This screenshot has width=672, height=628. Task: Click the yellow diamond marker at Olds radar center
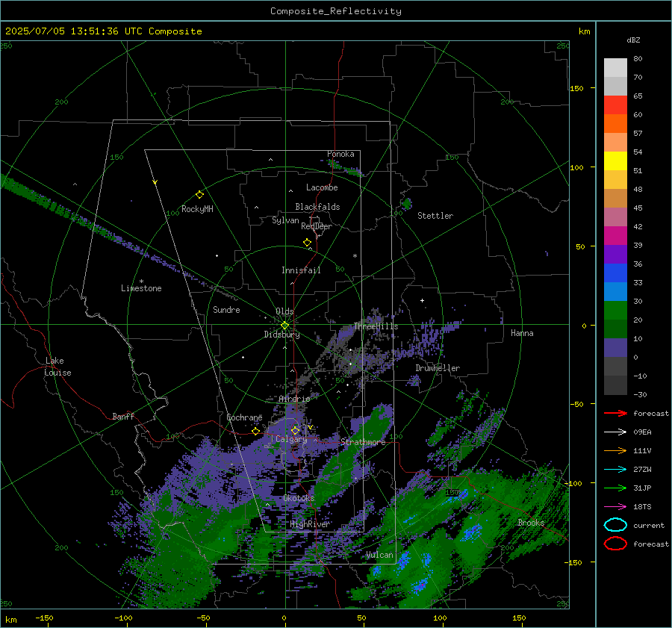(284, 326)
